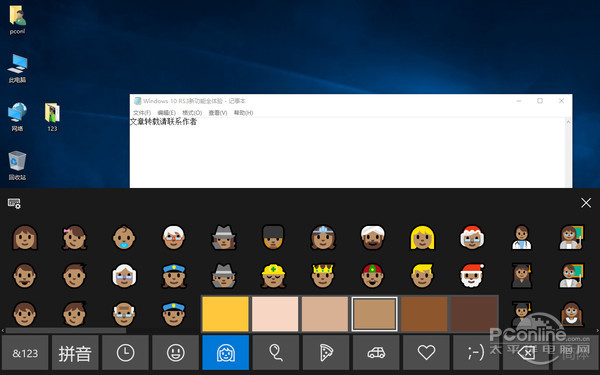Select the princess with tiara emoji
The height and width of the screenshot is (375, 600).
[323, 238]
